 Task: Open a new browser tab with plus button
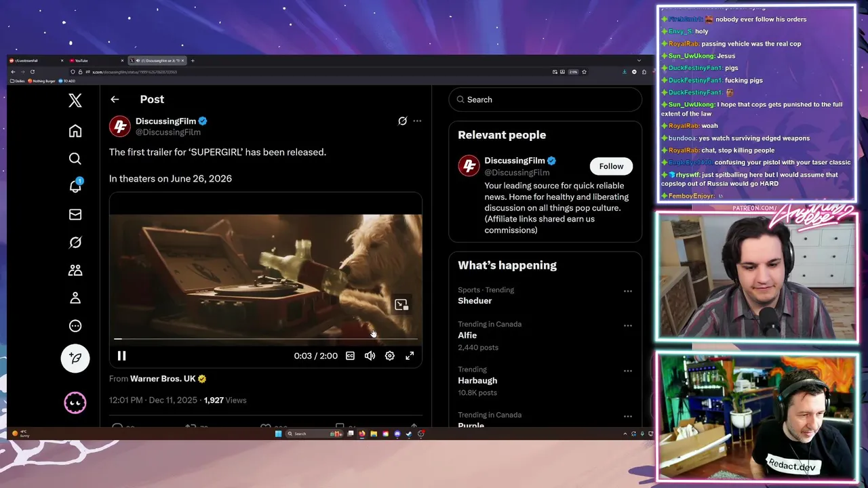point(193,60)
